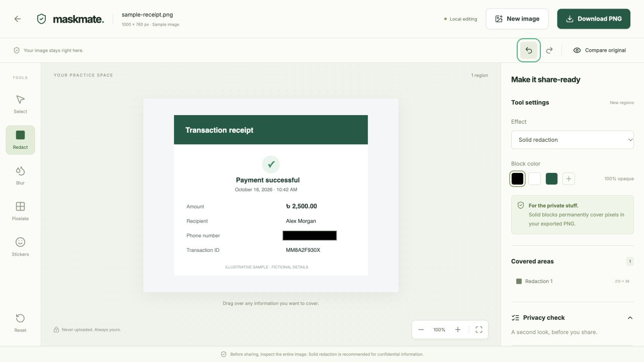Viewport: 644px width, 362px height.
Task: Reset the image edits
Action: click(x=21, y=323)
